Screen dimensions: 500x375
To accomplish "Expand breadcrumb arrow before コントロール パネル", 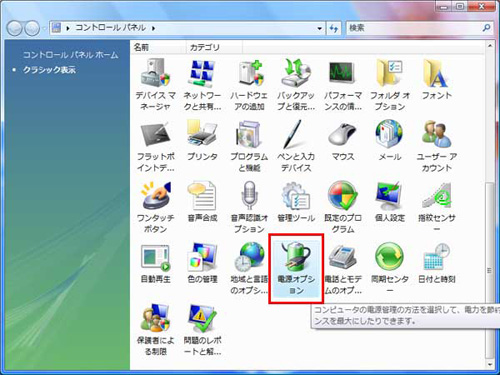I will tap(68, 28).
